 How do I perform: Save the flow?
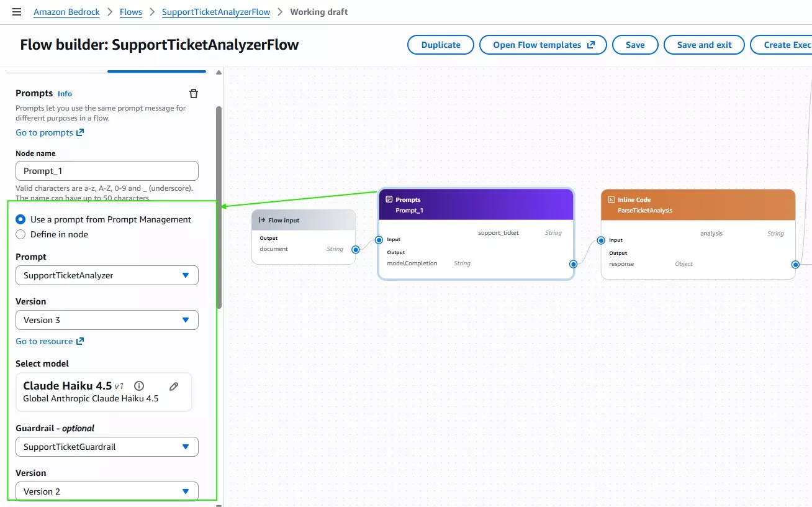tap(635, 45)
